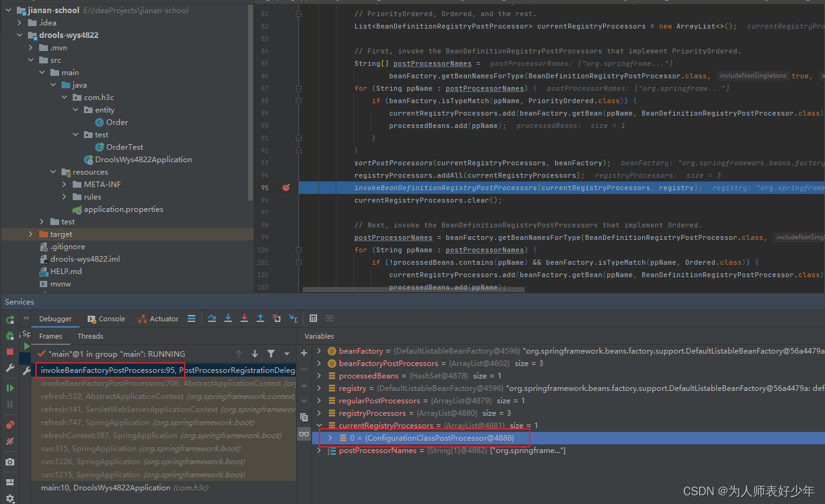
Task: Open the Actuator tab
Action: (x=159, y=319)
